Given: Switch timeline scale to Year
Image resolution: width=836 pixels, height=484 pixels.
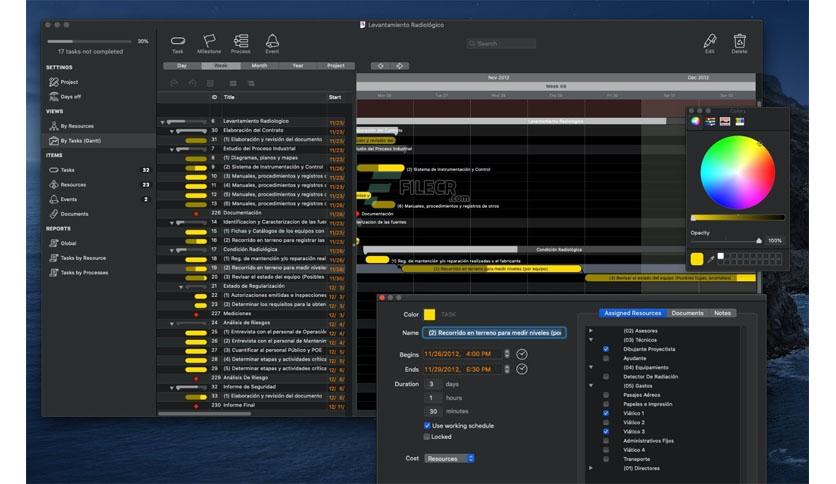Looking at the screenshot, I should [298, 66].
